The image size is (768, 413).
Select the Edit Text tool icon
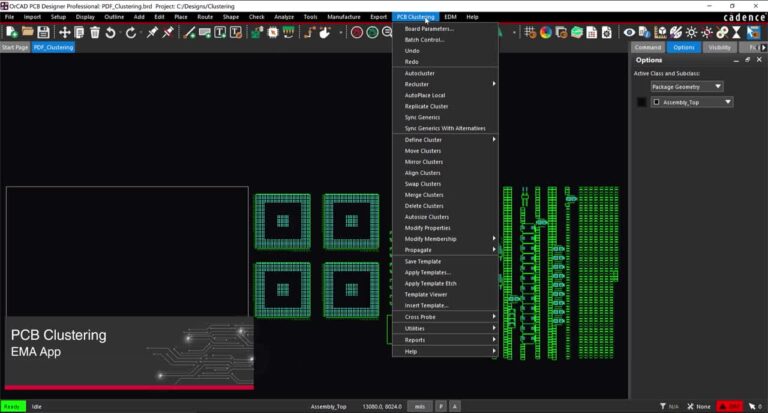click(236, 32)
